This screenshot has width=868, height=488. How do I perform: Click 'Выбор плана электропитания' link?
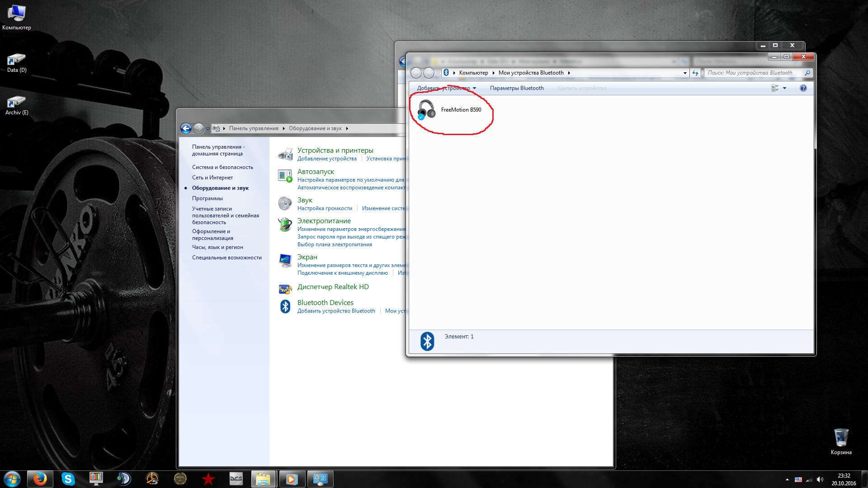335,244
